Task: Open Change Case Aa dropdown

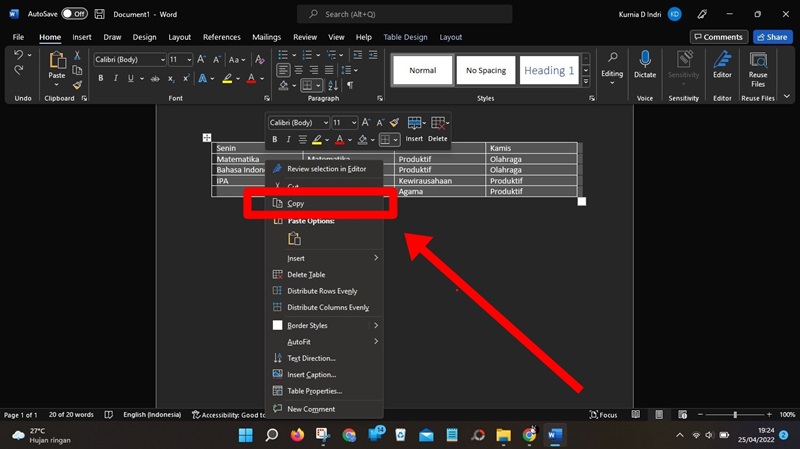Action: tap(236, 60)
